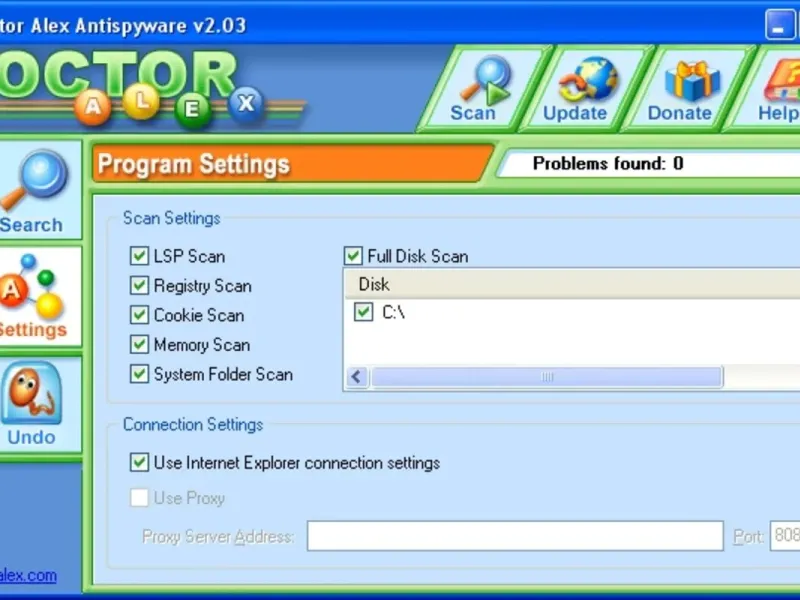Toggle the LSP Scan checkbox

point(139,256)
